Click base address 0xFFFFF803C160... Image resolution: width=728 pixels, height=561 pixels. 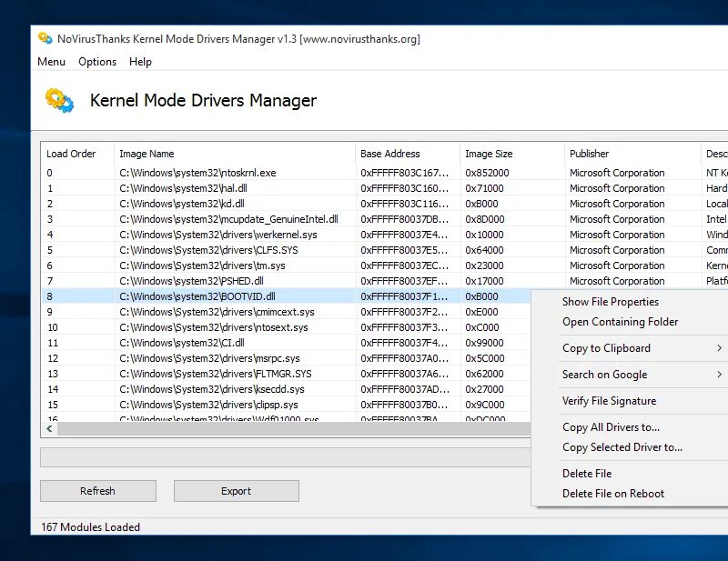tap(404, 188)
